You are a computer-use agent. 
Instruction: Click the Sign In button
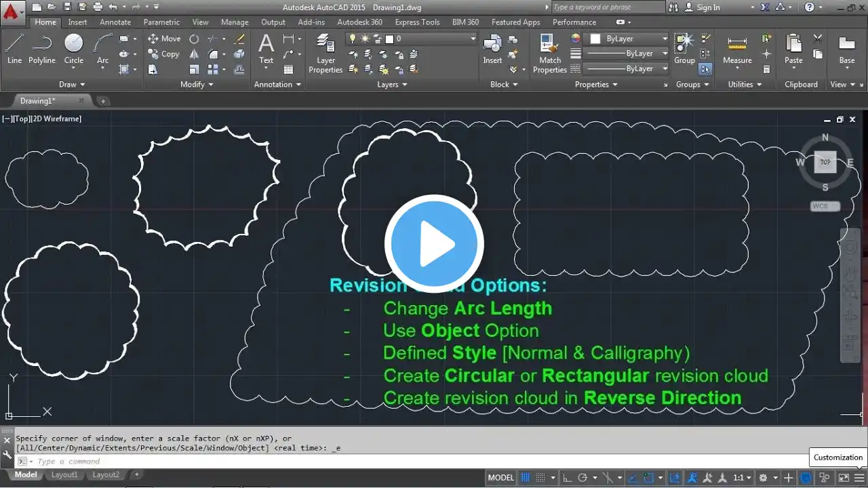tap(708, 7)
